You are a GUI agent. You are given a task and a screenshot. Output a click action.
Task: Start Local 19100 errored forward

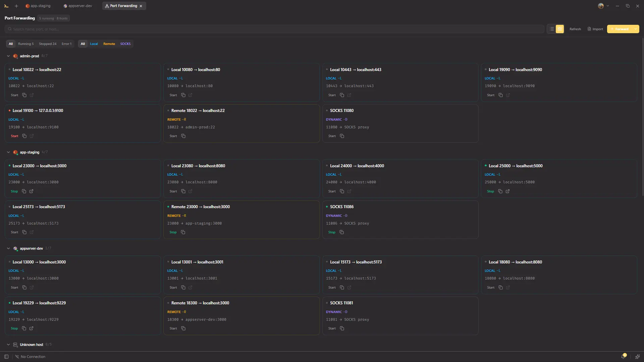point(14,136)
